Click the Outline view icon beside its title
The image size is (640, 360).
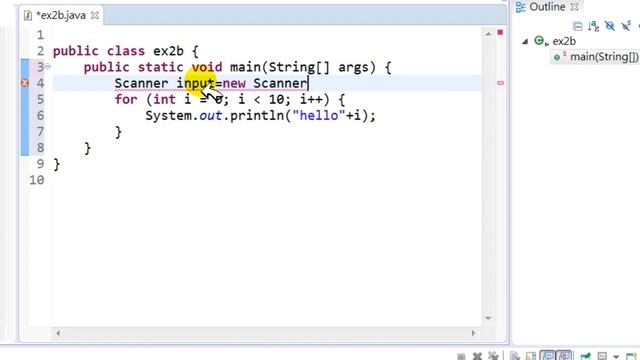coord(520,7)
